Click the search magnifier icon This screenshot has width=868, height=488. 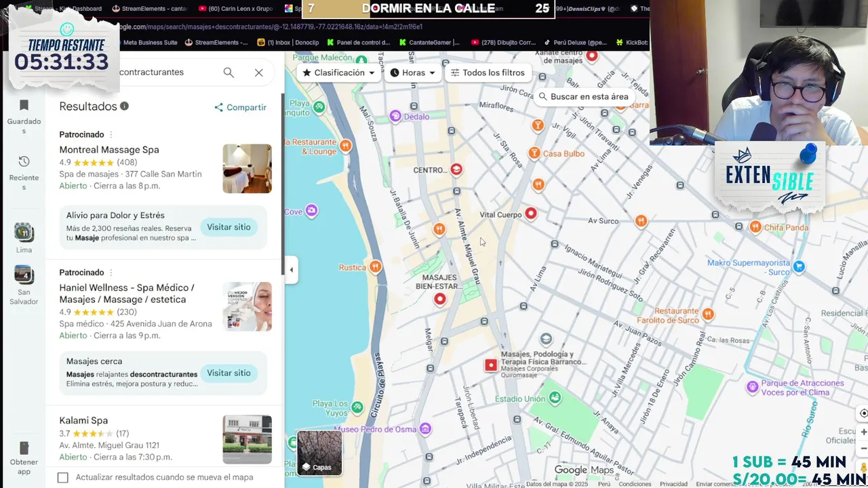tap(229, 73)
